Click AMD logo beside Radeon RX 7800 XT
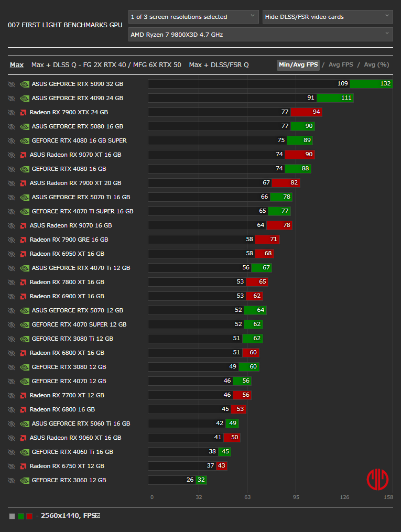Viewport: 401px width, 532px height. point(24,283)
